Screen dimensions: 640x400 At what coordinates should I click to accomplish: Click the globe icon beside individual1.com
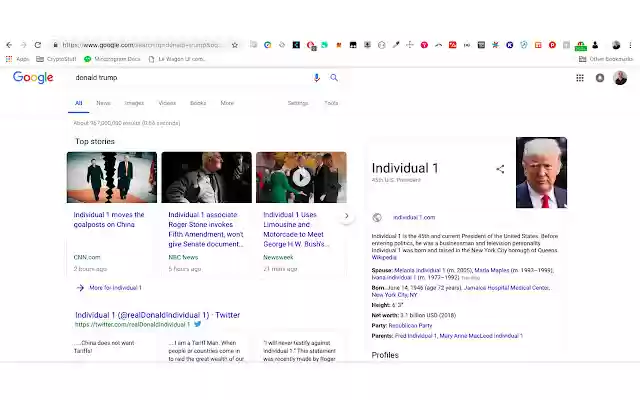coord(377,218)
